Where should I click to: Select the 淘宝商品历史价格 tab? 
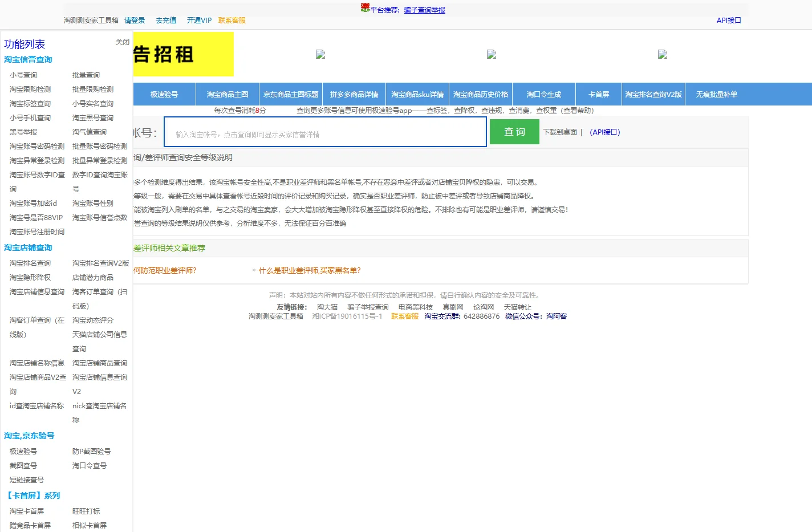(x=481, y=95)
